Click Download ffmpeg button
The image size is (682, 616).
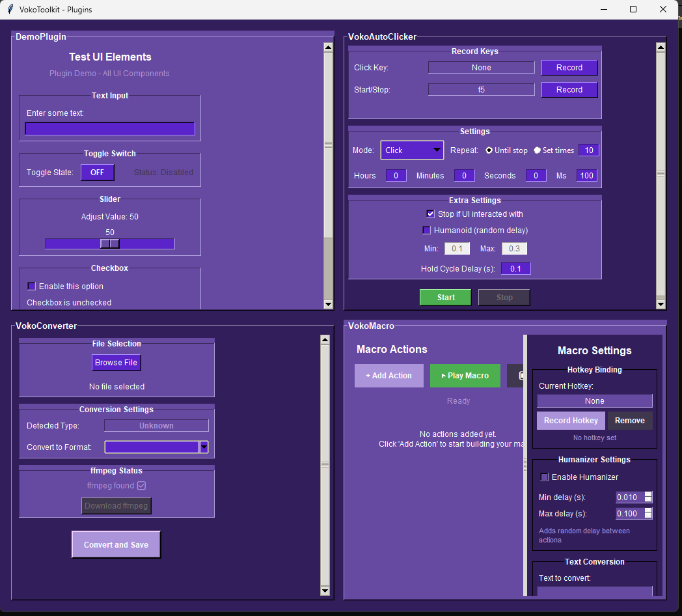point(116,506)
